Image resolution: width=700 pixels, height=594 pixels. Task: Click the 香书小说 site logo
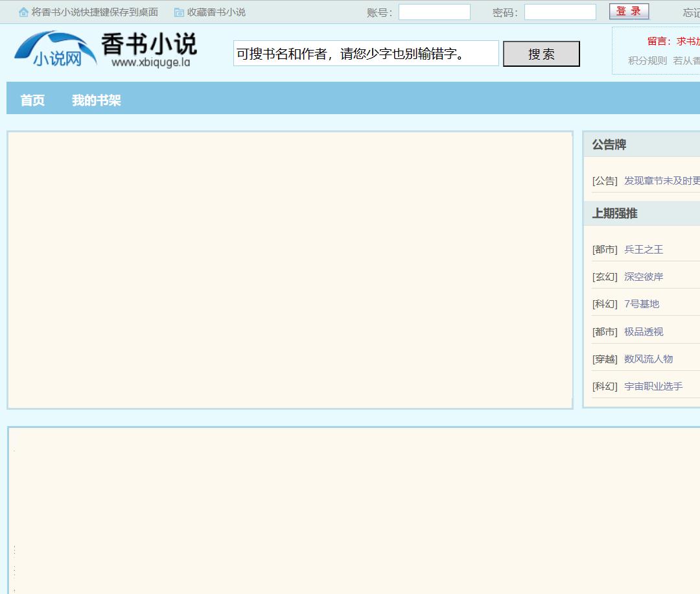(x=106, y=50)
